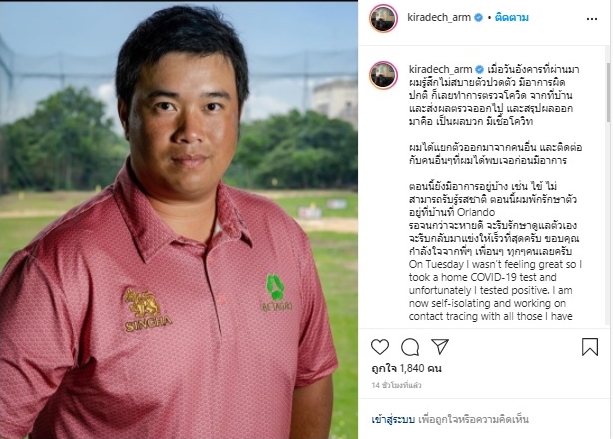This screenshot has width=613, height=439.
Task: Open the three-dots more options menu
Action: (592, 19)
